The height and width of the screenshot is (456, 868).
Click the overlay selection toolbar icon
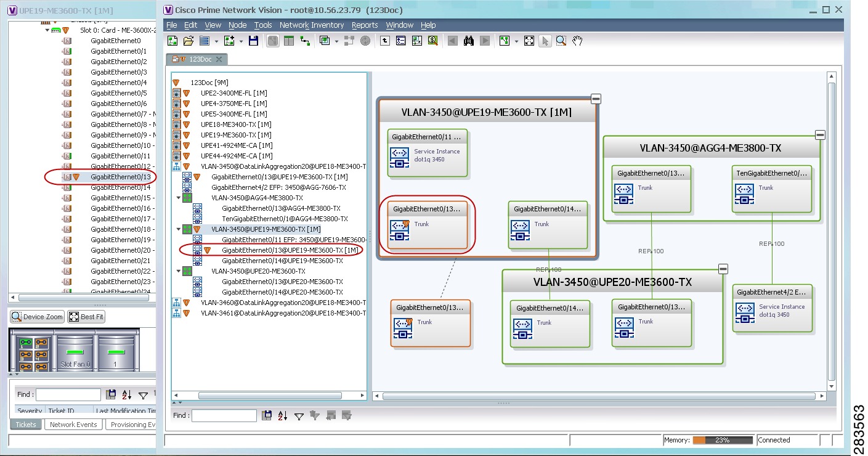[325, 41]
